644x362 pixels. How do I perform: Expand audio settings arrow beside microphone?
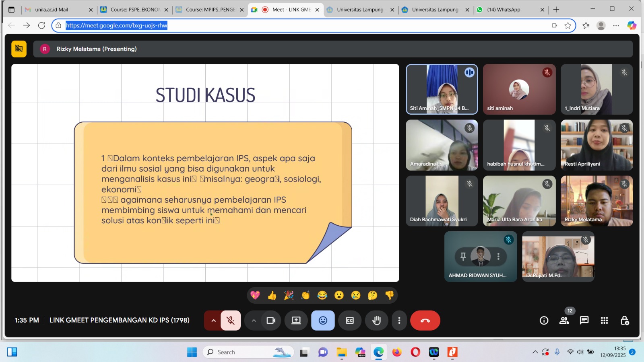(x=213, y=321)
